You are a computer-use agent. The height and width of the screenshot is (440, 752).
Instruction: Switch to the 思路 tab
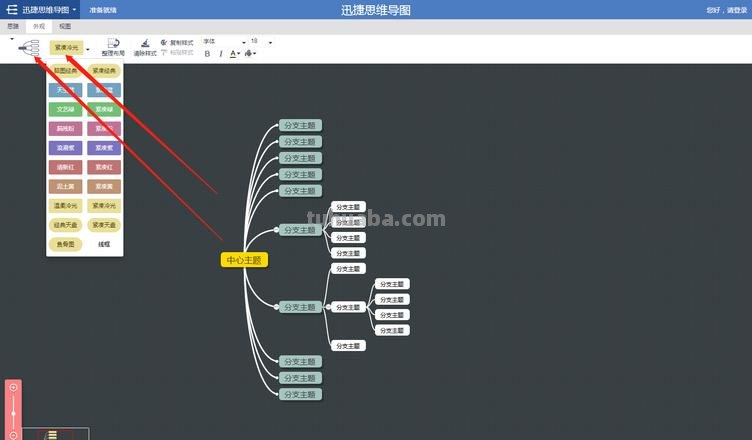(13, 27)
